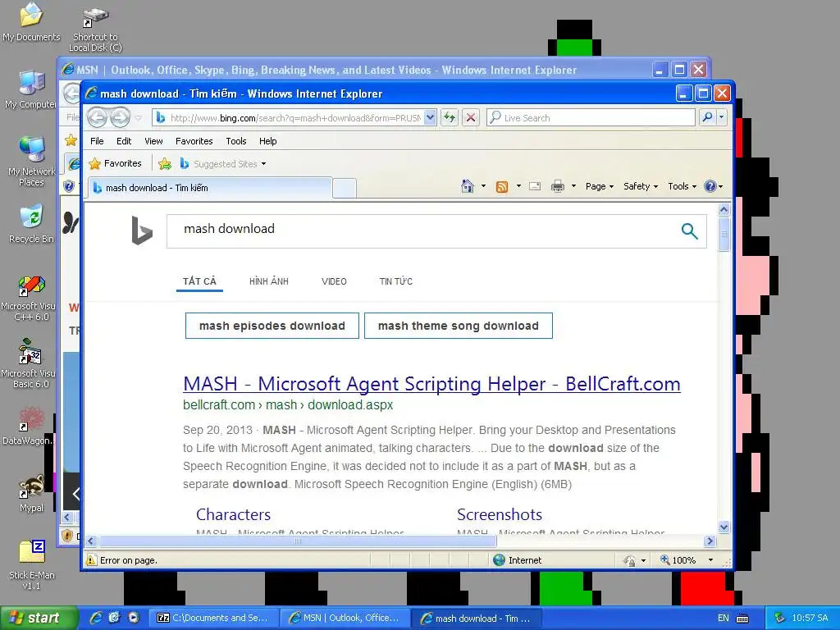840x630 pixels.
Task: Expand the Suggested Sites dropdown
Action: click(263, 164)
